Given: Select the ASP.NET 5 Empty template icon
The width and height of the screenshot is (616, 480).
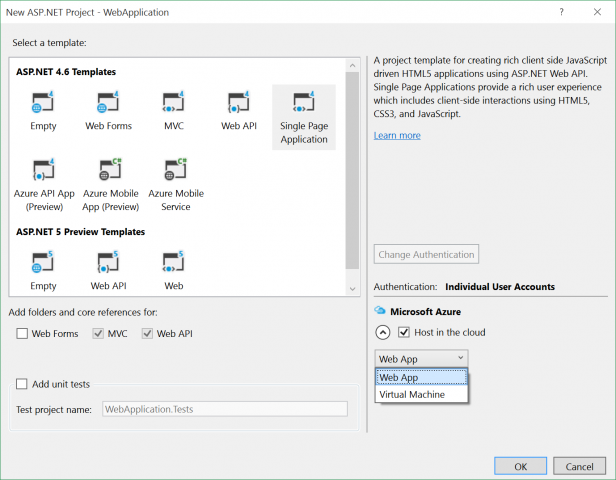Looking at the screenshot, I should point(43,262).
